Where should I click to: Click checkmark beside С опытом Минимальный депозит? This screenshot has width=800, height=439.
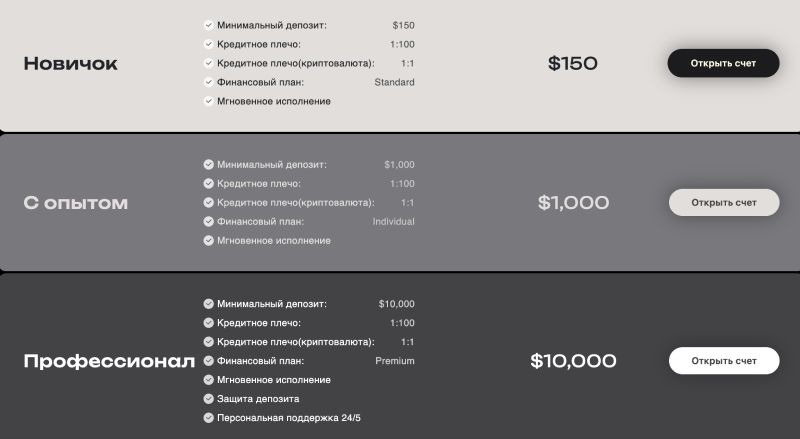click(x=208, y=164)
